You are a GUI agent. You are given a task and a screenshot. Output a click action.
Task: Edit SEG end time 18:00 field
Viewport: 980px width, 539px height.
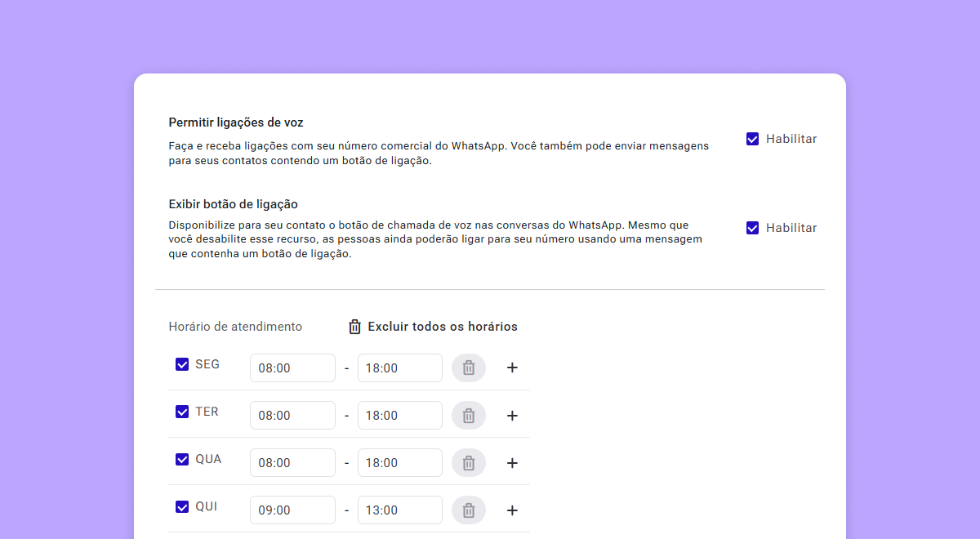400,367
